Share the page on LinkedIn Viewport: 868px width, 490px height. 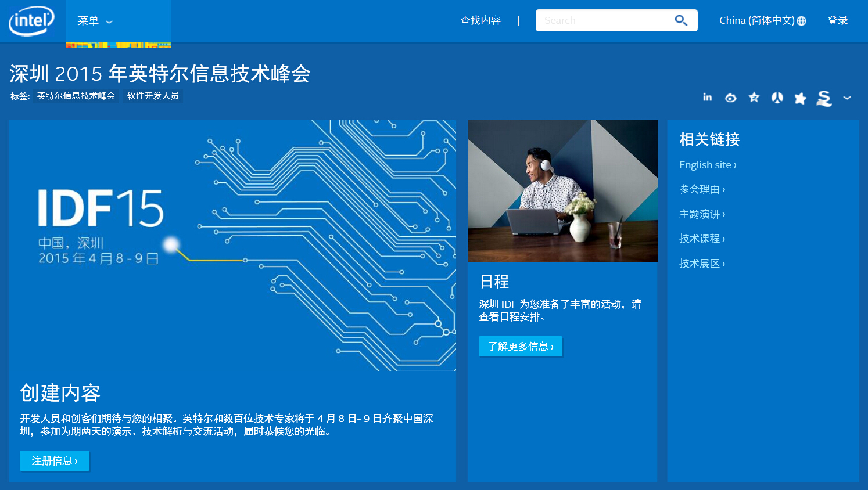coord(707,98)
